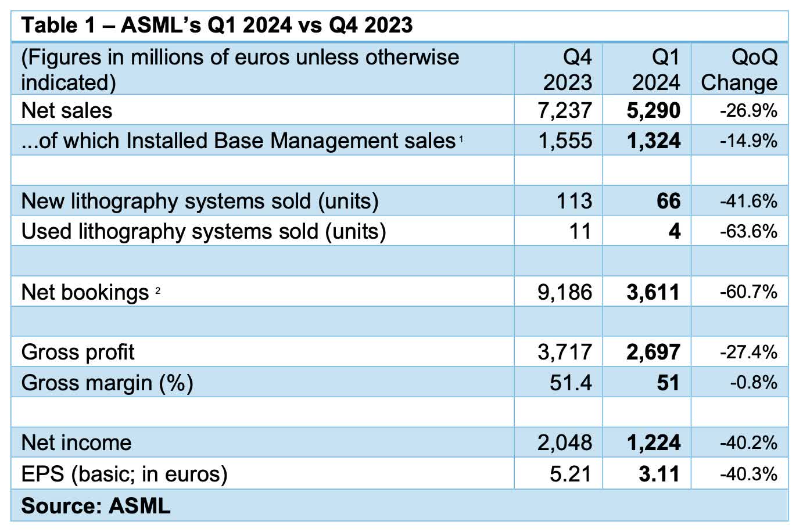Viewport: 803px width, 532px height.
Task: Click the Net income value 1,224
Action: point(659,443)
